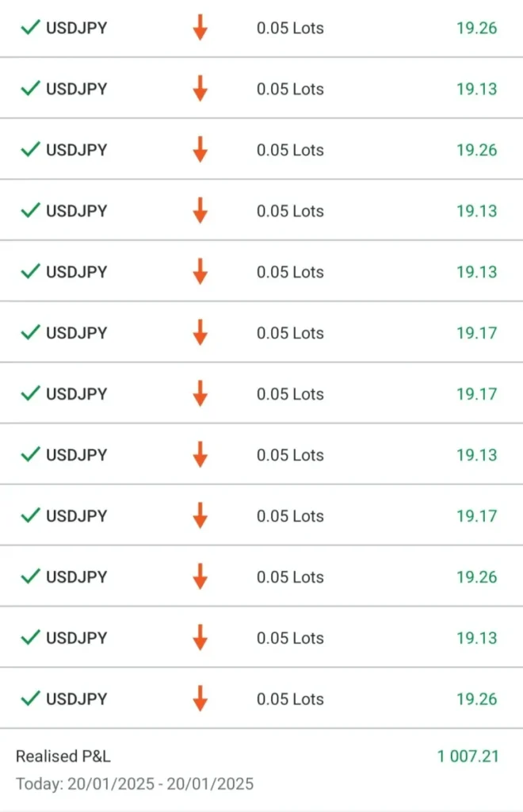
Task: Click the 0.05 Lots text in the fifth row
Action: 290,272
